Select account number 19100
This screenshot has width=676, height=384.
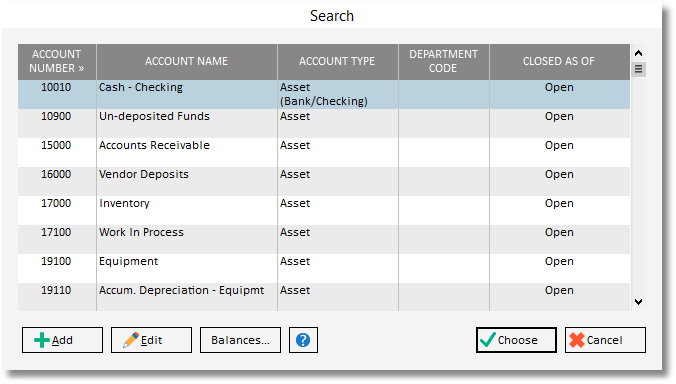point(56,261)
